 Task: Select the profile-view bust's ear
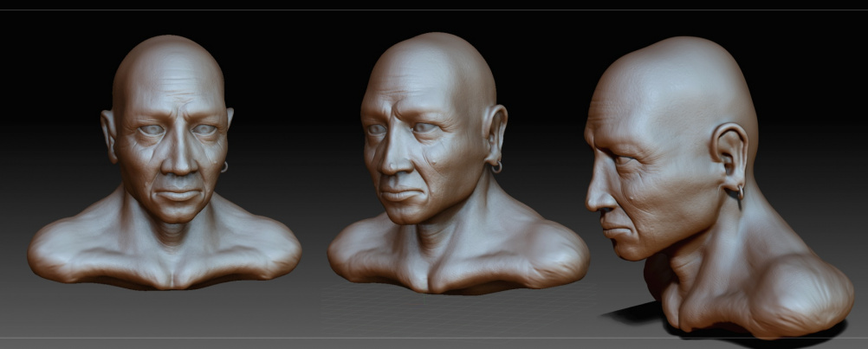(729, 156)
